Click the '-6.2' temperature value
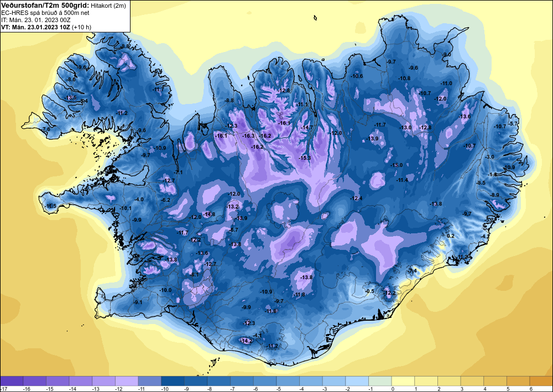The height and width of the screenshot is (392, 553). [x=166, y=200]
